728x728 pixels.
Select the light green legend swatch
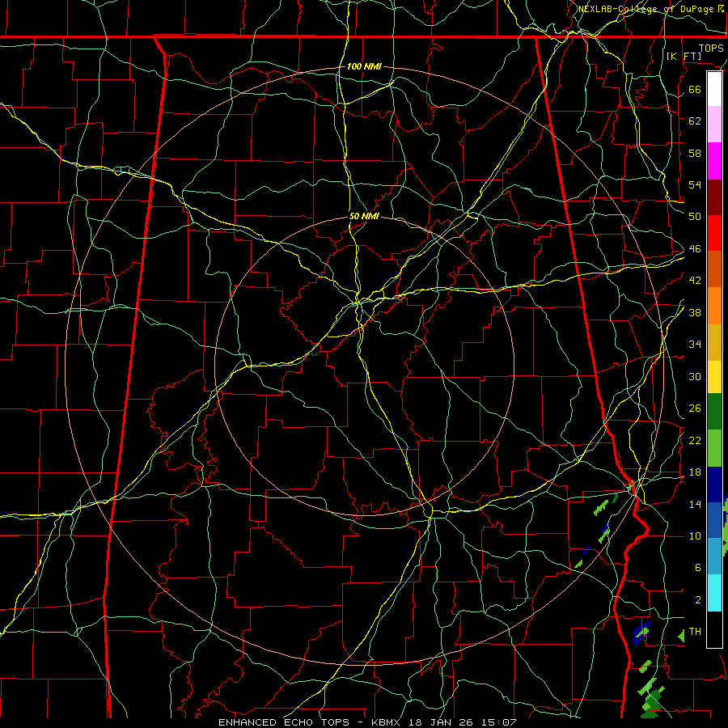click(714, 448)
